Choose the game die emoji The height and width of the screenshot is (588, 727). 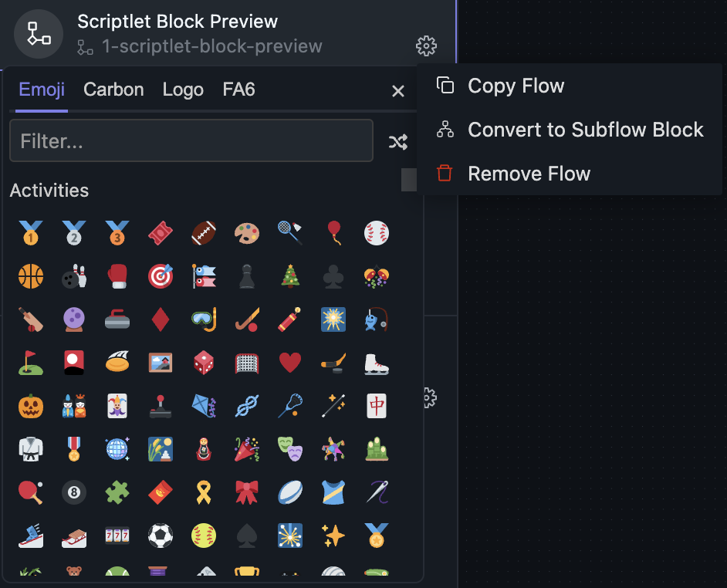point(204,362)
